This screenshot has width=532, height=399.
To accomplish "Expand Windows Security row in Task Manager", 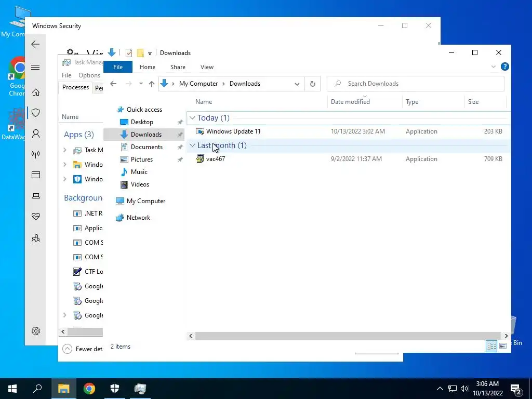I will (x=65, y=179).
